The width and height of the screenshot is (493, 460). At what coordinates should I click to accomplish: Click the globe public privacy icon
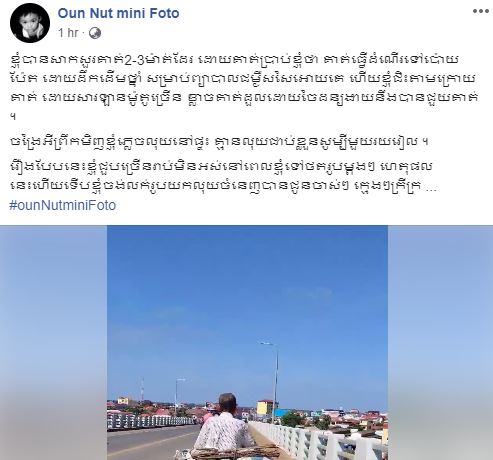point(95,33)
